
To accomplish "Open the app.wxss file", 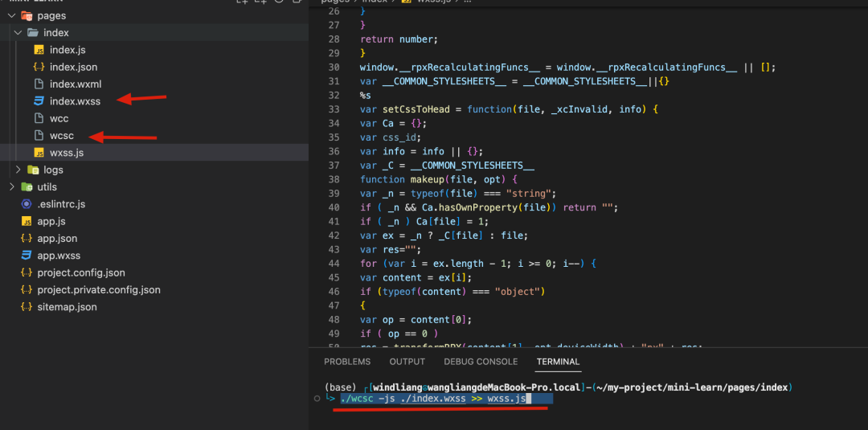I will point(59,256).
